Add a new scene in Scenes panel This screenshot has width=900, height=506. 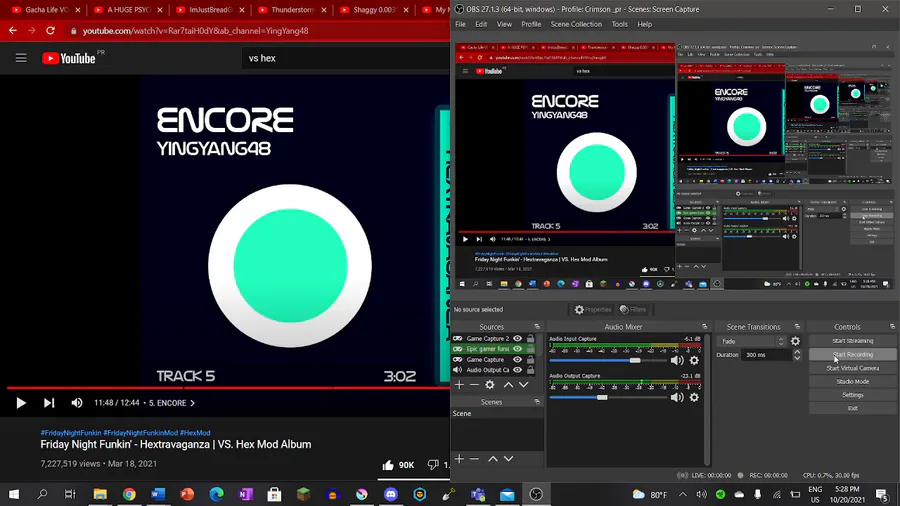(x=459, y=458)
